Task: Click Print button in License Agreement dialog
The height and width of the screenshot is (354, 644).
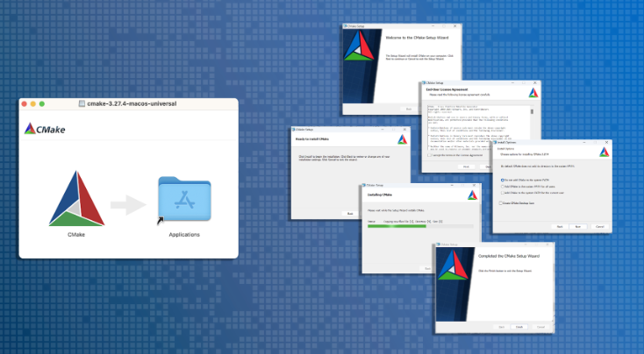Action: pyautogui.click(x=466, y=167)
